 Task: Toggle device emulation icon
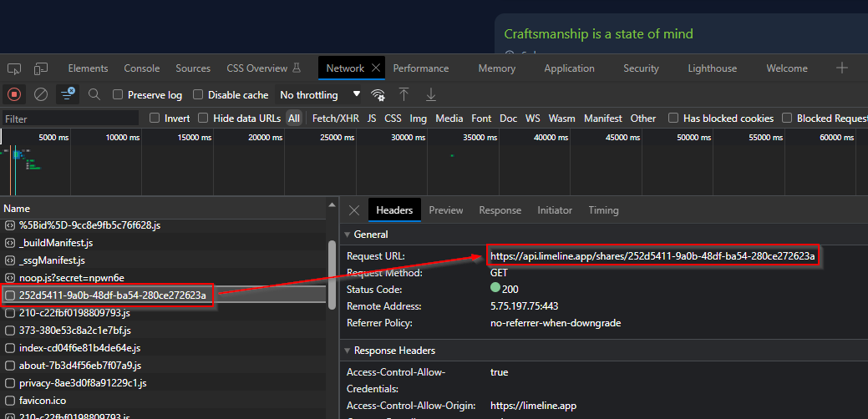point(41,68)
